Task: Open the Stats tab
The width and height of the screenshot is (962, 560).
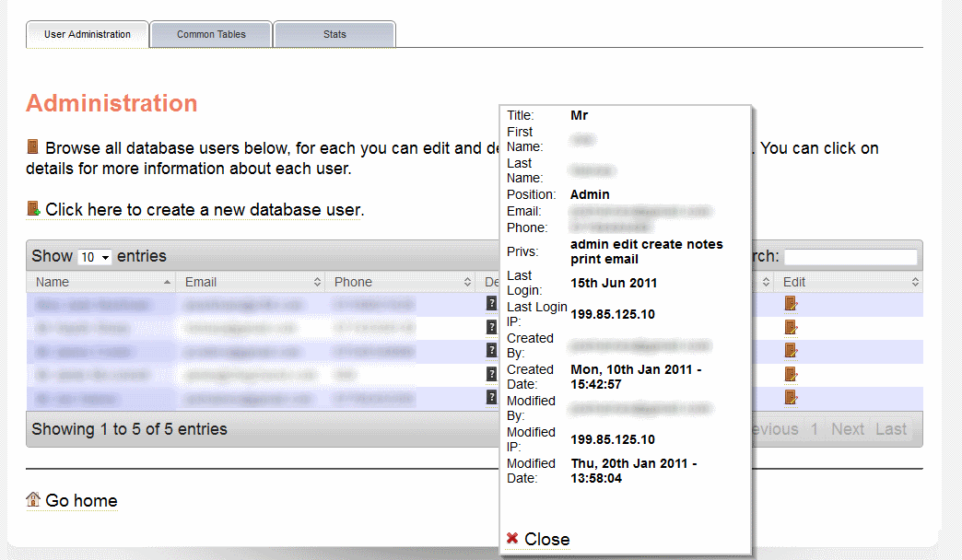Action: [334, 35]
